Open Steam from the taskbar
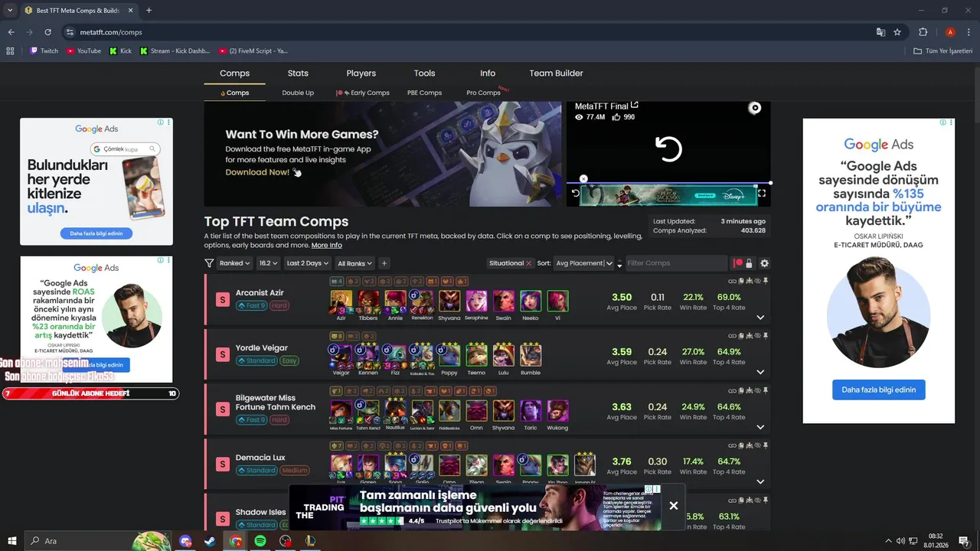The height and width of the screenshot is (551, 980). click(x=210, y=541)
